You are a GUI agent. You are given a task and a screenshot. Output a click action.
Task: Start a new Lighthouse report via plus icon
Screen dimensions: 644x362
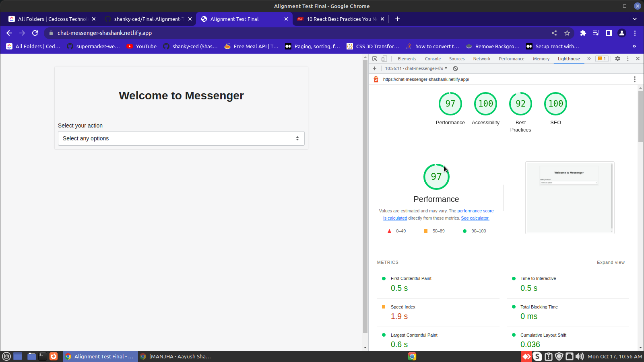(x=374, y=68)
